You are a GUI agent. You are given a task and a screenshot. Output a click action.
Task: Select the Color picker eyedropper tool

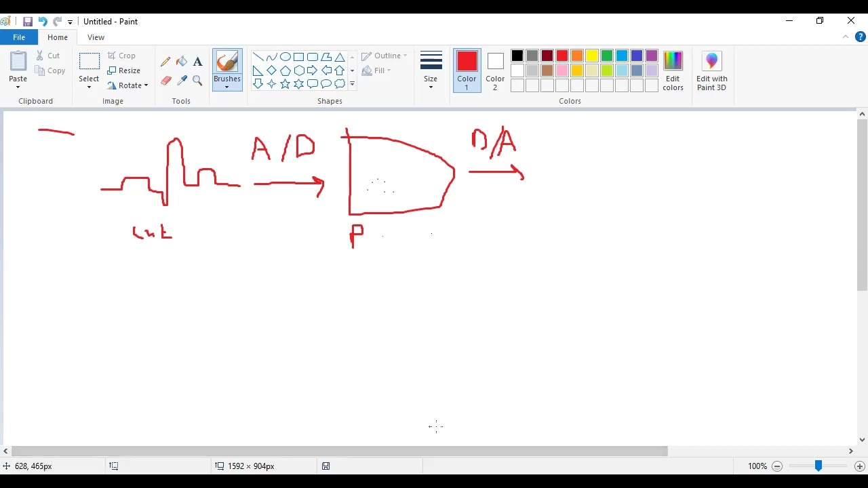click(x=182, y=80)
